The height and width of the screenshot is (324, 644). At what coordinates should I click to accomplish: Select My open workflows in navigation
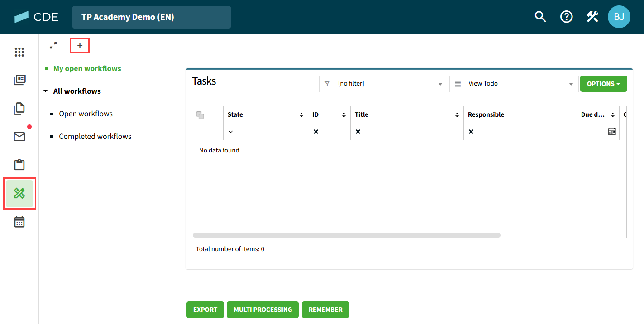pos(87,69)
